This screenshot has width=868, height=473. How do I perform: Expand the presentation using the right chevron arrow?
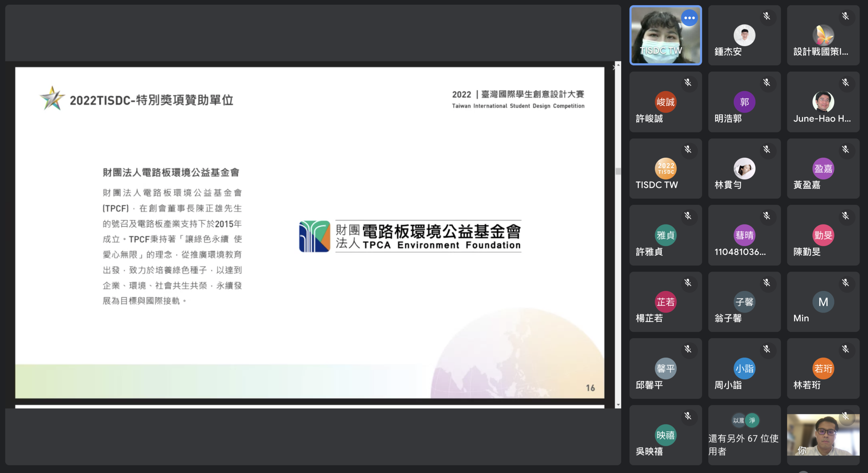pyautogui.click(x=614, y=67)
